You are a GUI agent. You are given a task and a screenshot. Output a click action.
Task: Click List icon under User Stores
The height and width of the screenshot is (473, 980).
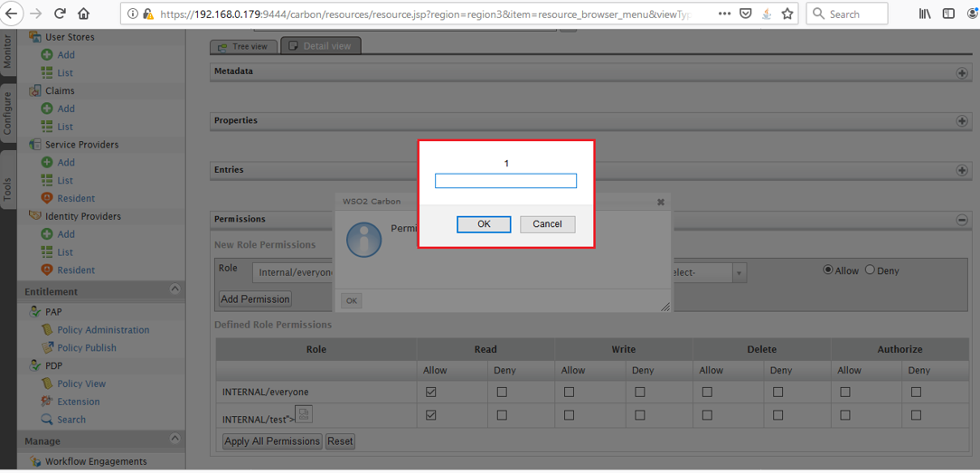pyautogui.click(x=46, y=72)
